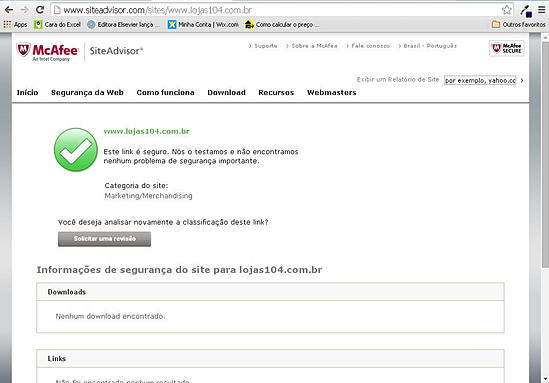Image resolution: width=549 pixels, height=383 pixels.
Task: Reload the page with refresh icon
Action: 40,10
